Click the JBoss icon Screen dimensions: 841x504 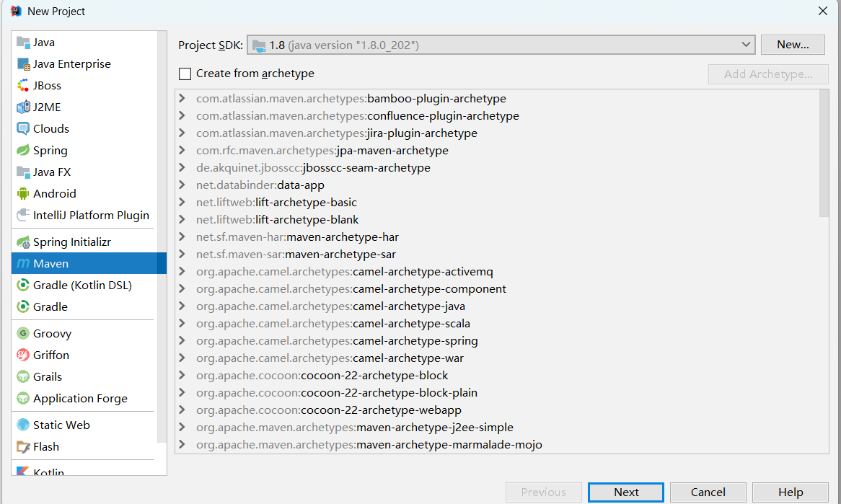coord(23,85)
